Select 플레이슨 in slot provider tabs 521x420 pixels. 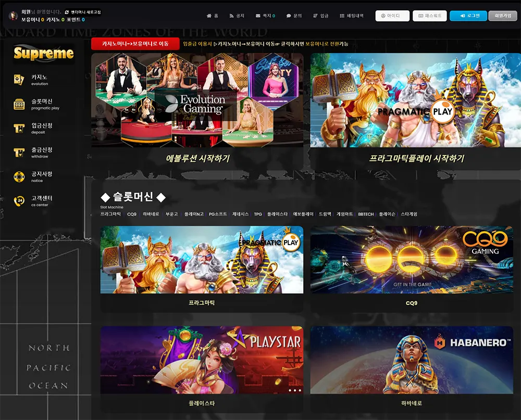click(387, 214)
